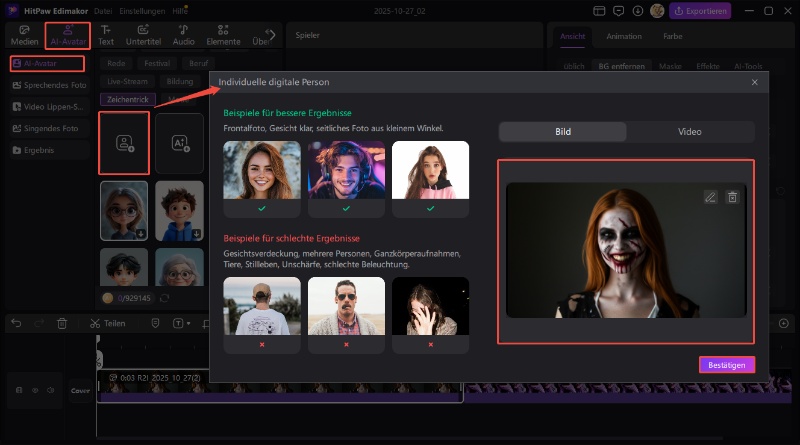The image size is (800, 445).
Task: Click the refresh credits icon
Action: 163,297
